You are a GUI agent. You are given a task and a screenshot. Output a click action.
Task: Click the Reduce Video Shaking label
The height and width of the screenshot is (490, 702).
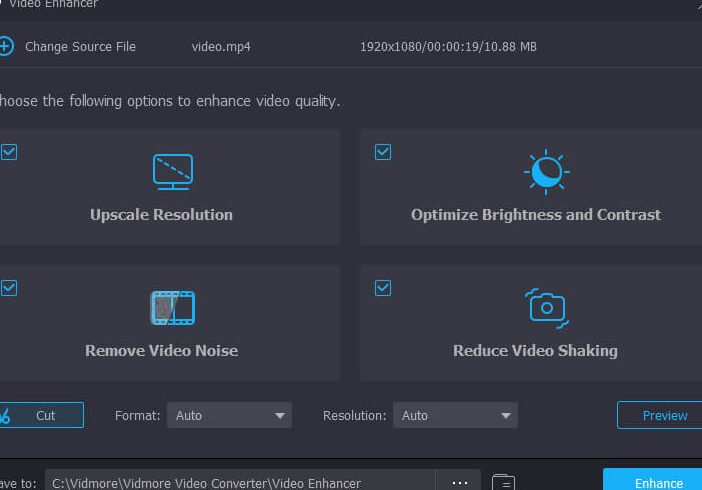coord(535,351)
